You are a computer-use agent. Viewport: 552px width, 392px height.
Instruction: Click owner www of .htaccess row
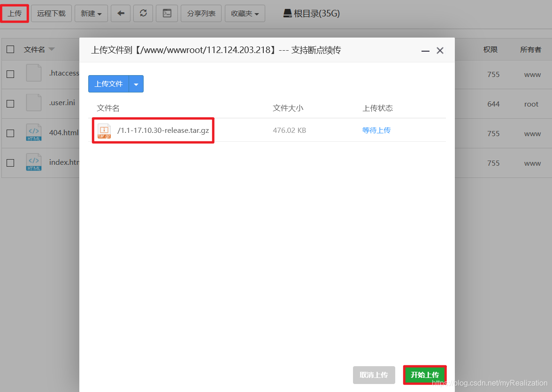(x=532, y=74)
